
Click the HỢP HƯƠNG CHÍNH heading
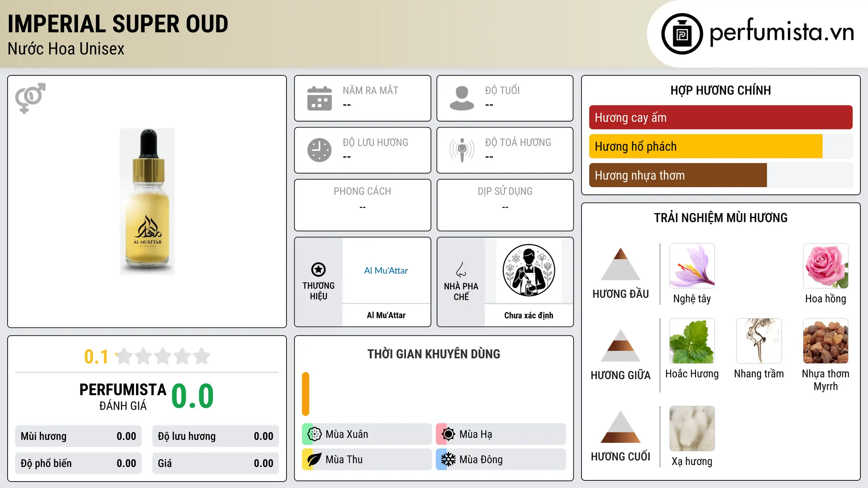coord(721,90)
